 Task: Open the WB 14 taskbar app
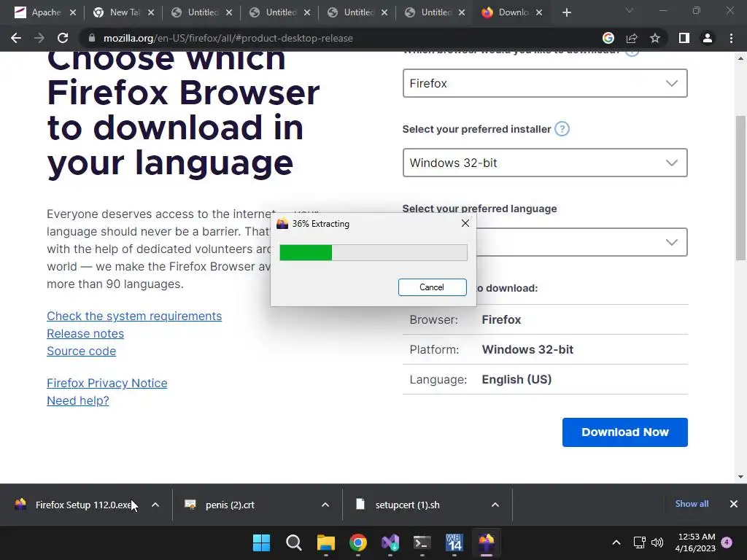(x=454, y=542)
